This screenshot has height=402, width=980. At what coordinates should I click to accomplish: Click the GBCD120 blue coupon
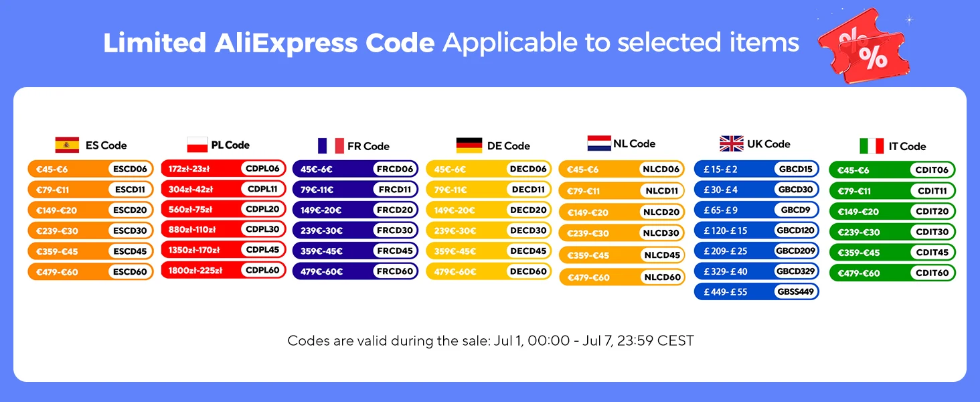757,230
